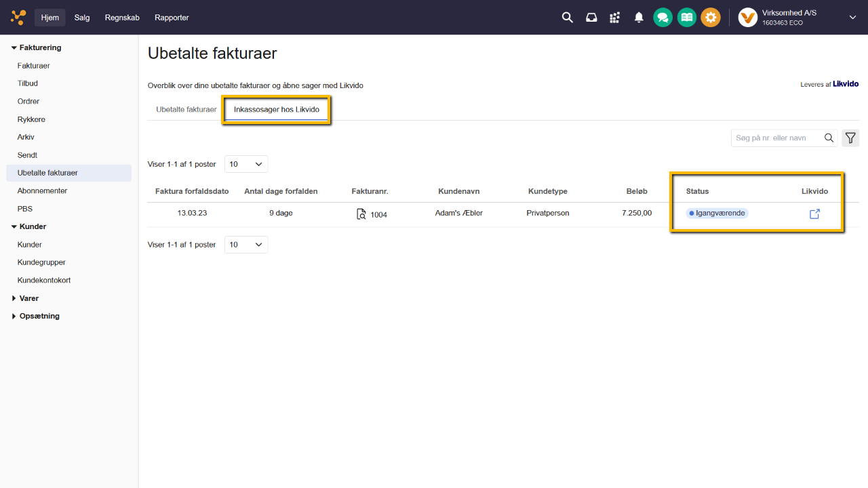Open the Virksomhed A/S account dropdown

tap(852, 18)
